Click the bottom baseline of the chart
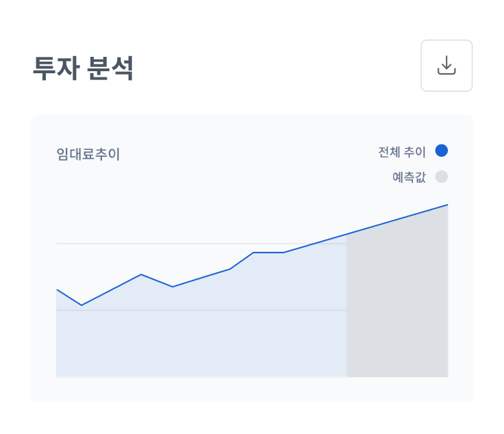Image resolution: width=504 pixels, height=434 pixels. (x=205, y=376)
